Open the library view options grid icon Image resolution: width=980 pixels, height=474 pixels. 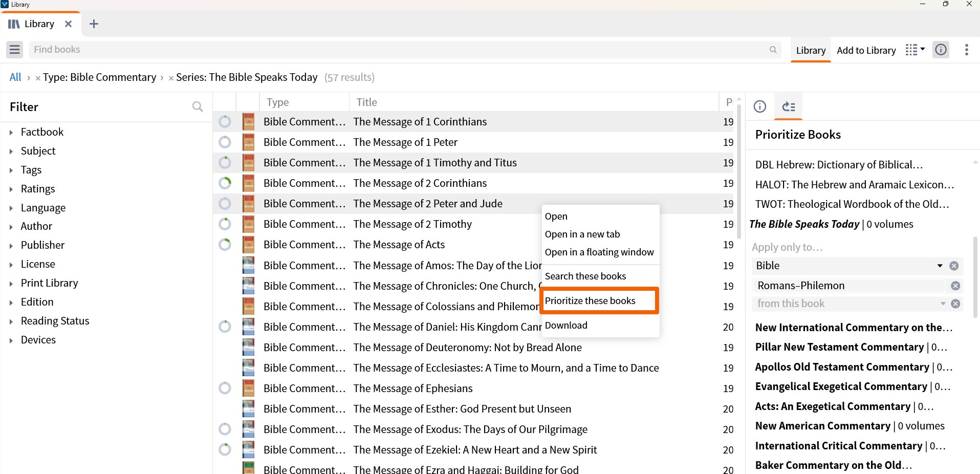coord(915,50)
